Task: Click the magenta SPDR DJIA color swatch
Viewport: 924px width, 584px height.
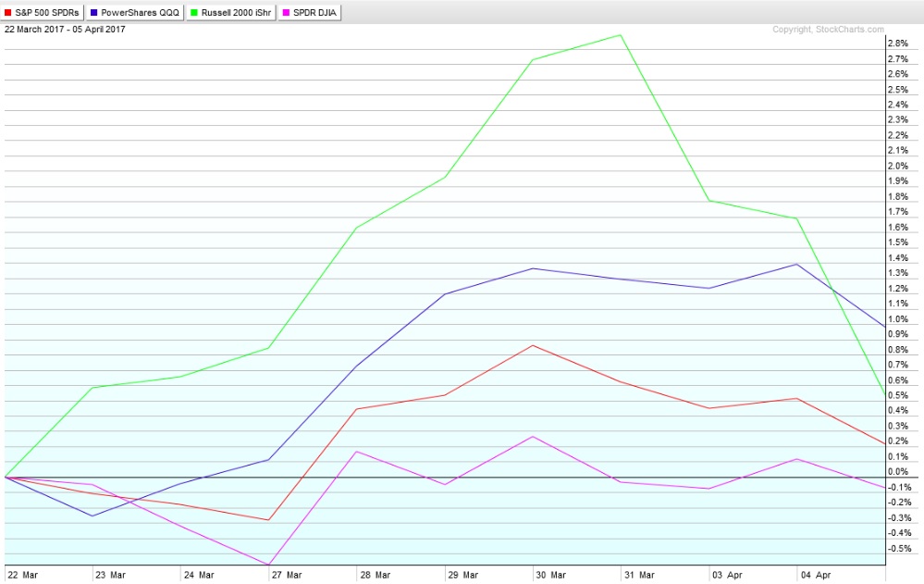Action: click(x=286, y=12)
